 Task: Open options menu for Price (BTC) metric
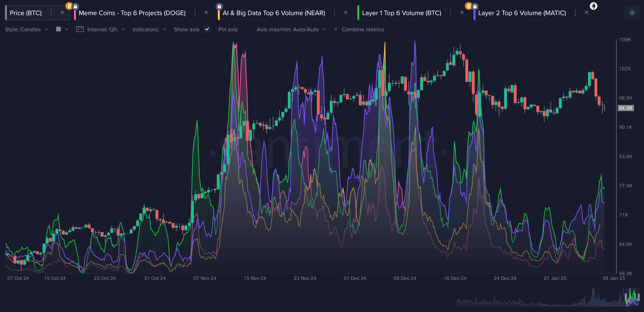tap(51, 13)
